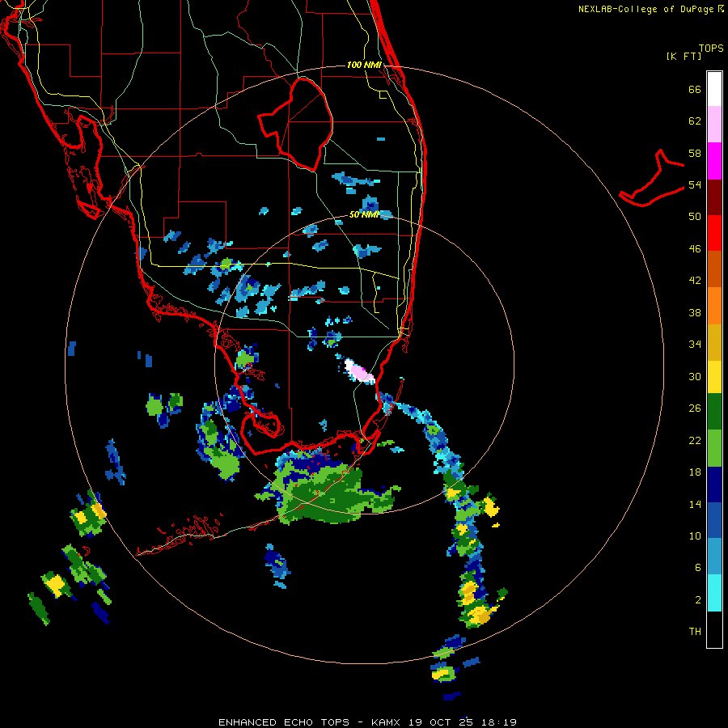The width and height of the screenshot is (728, 728).
Task: Click the 50 NMI range ring label
Action: 364,214
